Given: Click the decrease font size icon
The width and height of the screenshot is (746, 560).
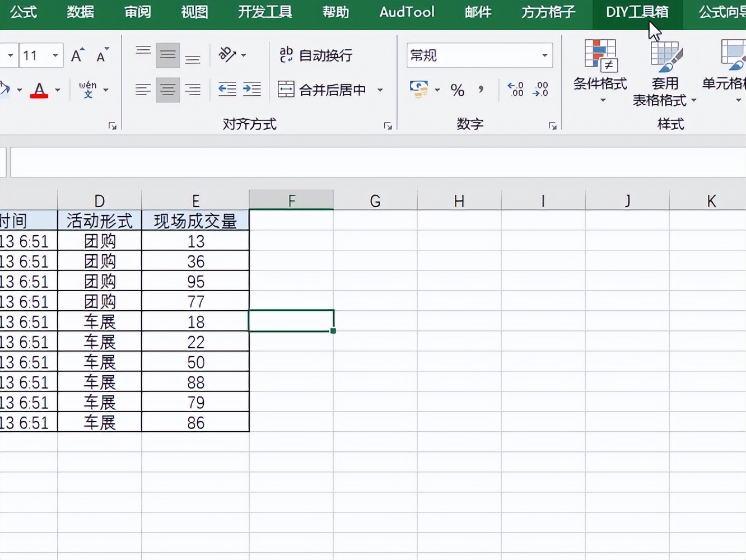Looking at the screenshot, I should [102, 55].
